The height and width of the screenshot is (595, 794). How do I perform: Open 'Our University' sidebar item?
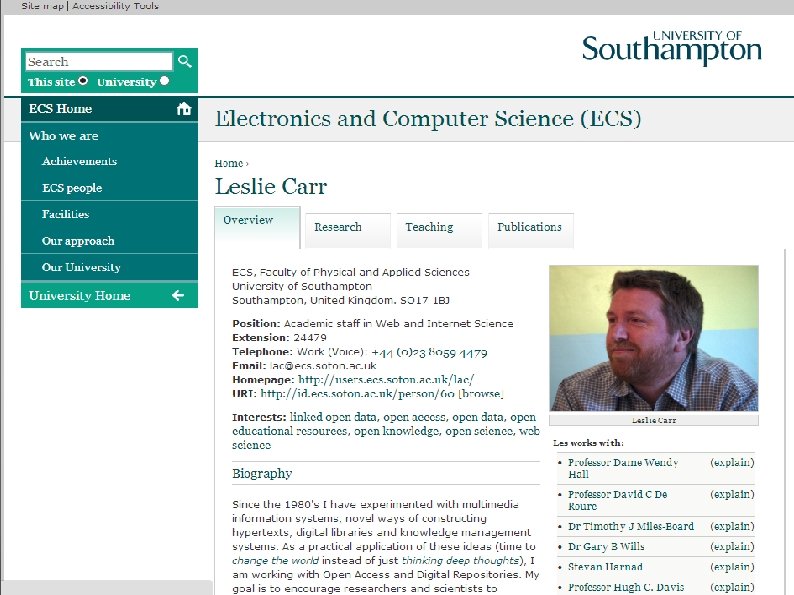(109, 267)
